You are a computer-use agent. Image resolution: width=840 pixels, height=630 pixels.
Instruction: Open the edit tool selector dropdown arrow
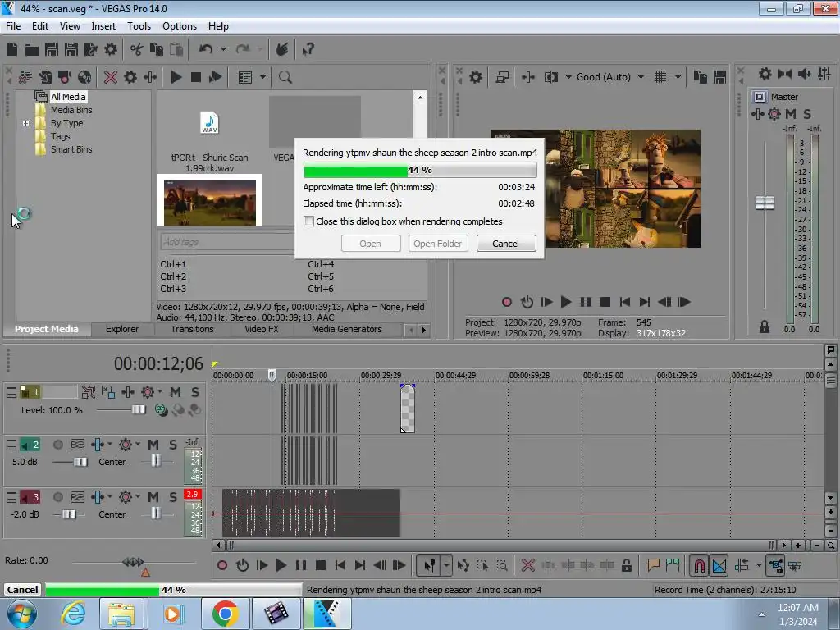446,565
